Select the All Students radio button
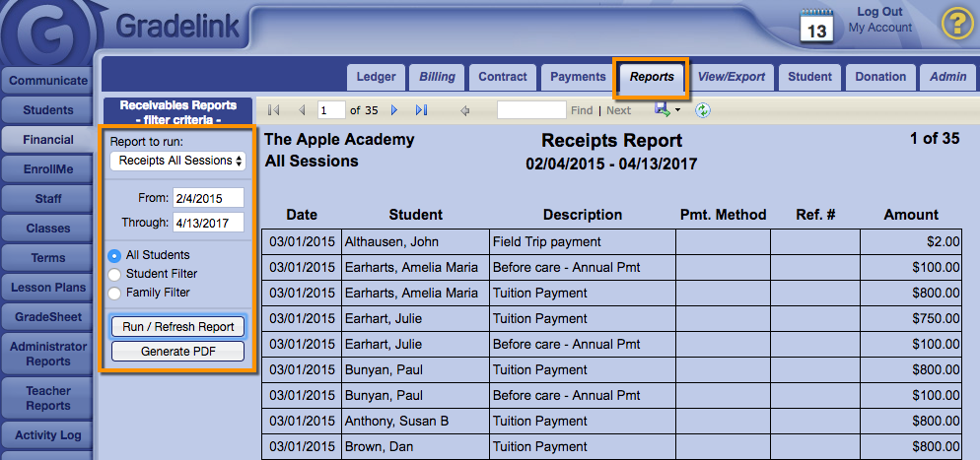The width and height of the screenshot is (980, 460). tap(115, 255)
